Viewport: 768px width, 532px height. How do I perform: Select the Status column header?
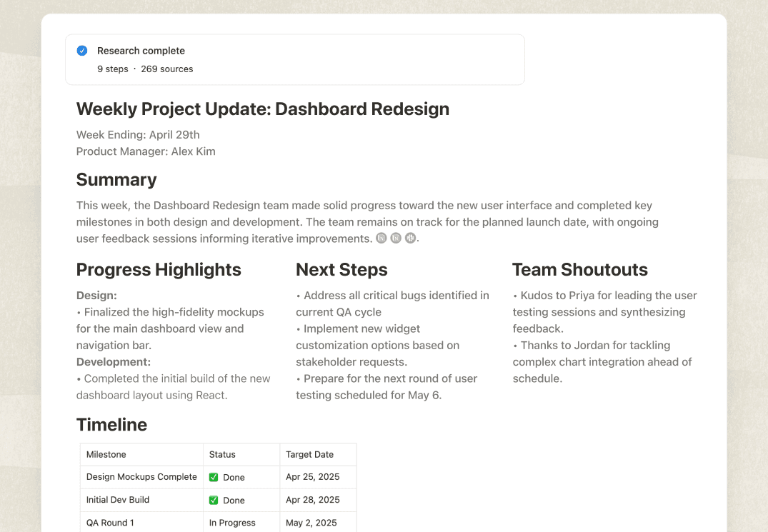click(x=222, y=454)
